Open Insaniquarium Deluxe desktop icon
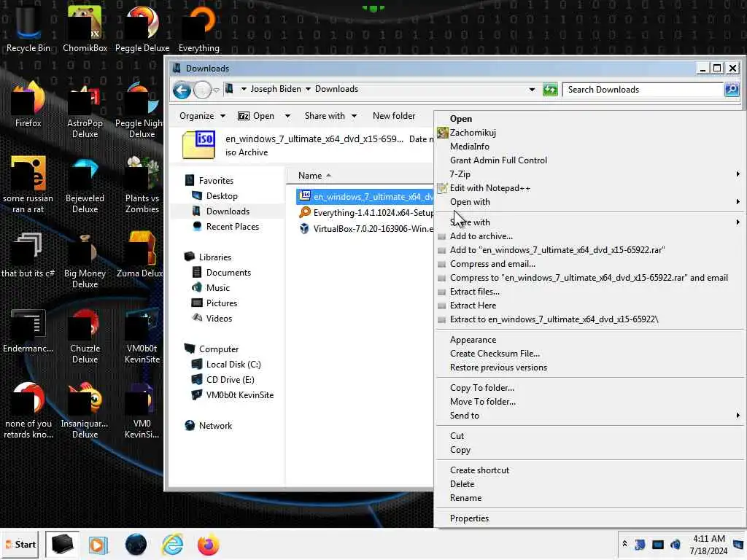The image size is (747, 560). (x=85, y=411)
